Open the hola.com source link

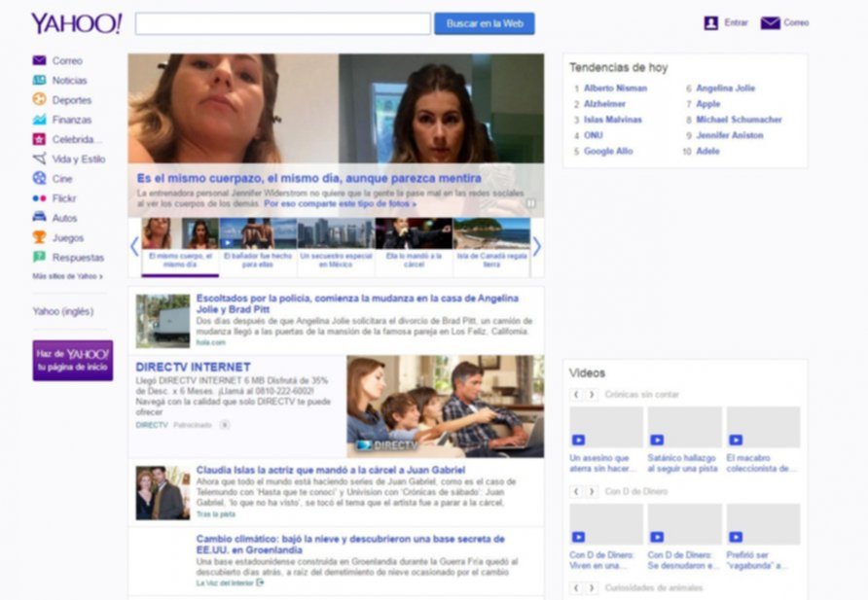point(211,342)
